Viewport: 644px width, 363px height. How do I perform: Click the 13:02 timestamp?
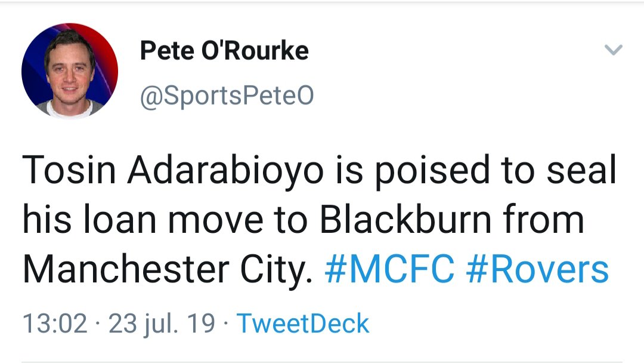pyautogui.click(x=54, y=324)
